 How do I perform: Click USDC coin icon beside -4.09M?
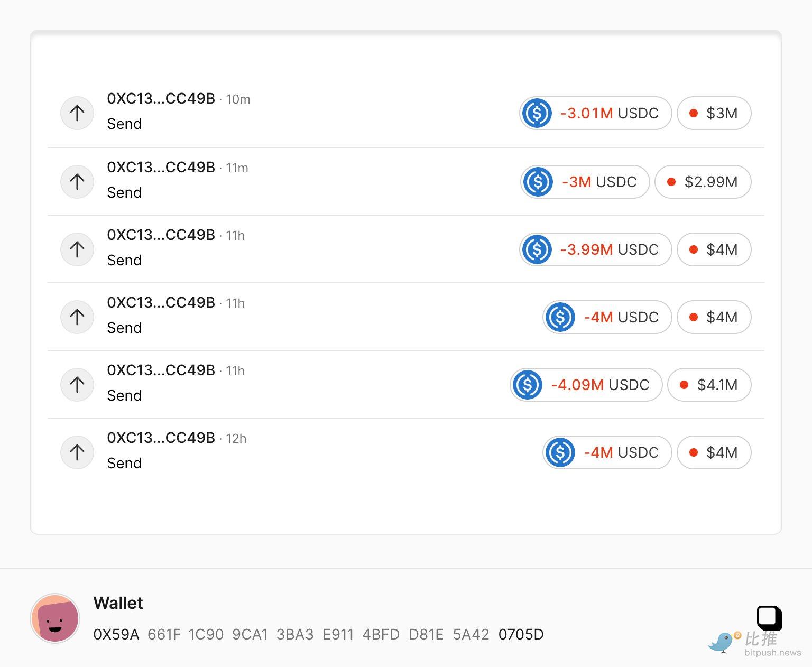pos(528,385)
